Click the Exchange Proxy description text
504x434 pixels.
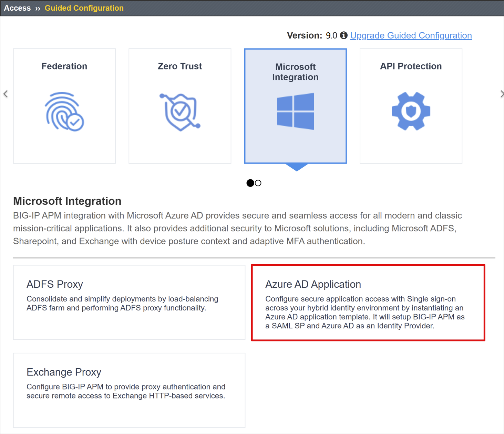pyautogui.click(x=126, y=391)
